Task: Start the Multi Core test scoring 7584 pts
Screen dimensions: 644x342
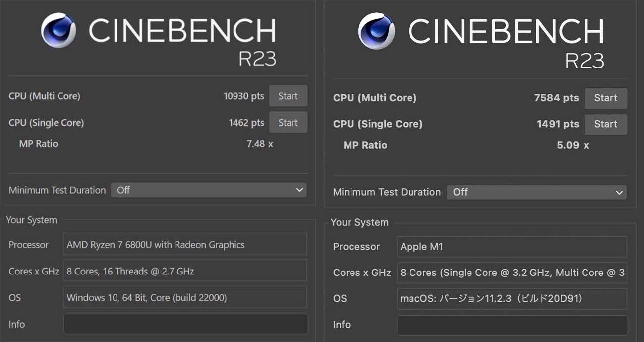Action: tap(606, 98)
